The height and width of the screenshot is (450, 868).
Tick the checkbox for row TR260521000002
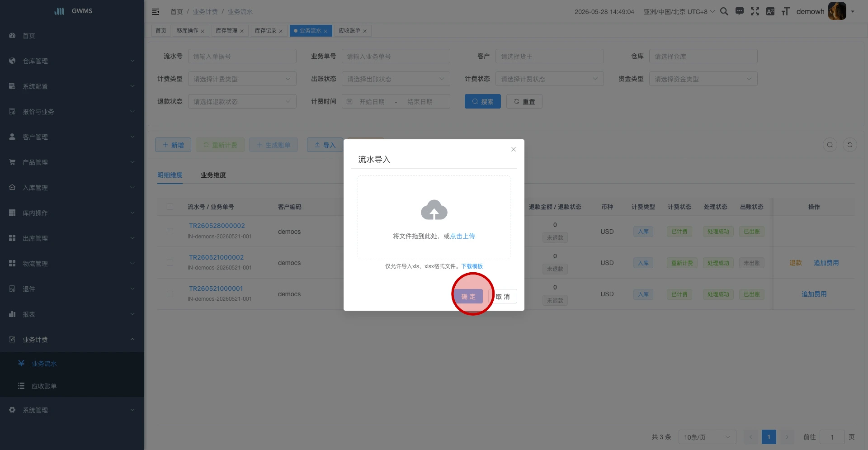(170, 263)
